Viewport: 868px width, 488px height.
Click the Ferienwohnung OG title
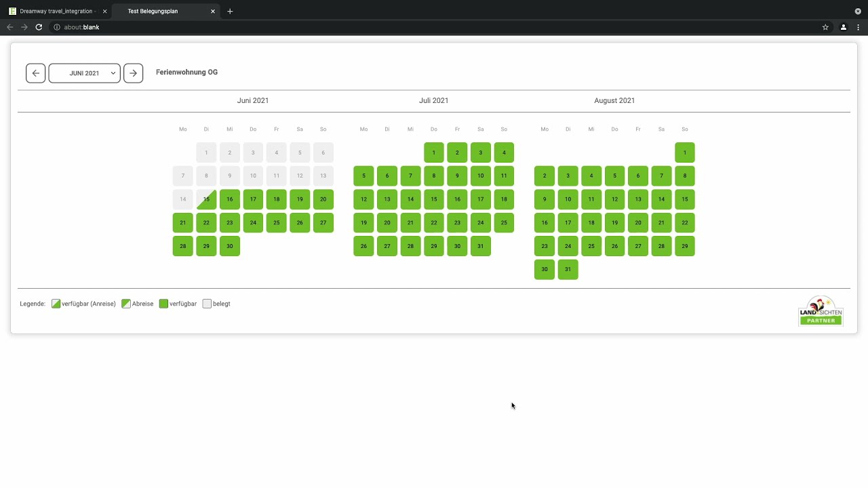186,72
